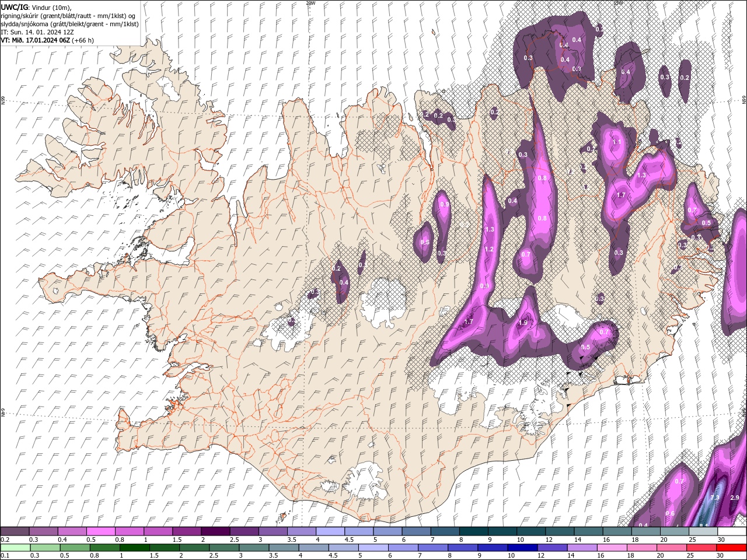
Task: Click the title text 'UWC/IG: Vindur (10m),'
Action: (36, 7)
